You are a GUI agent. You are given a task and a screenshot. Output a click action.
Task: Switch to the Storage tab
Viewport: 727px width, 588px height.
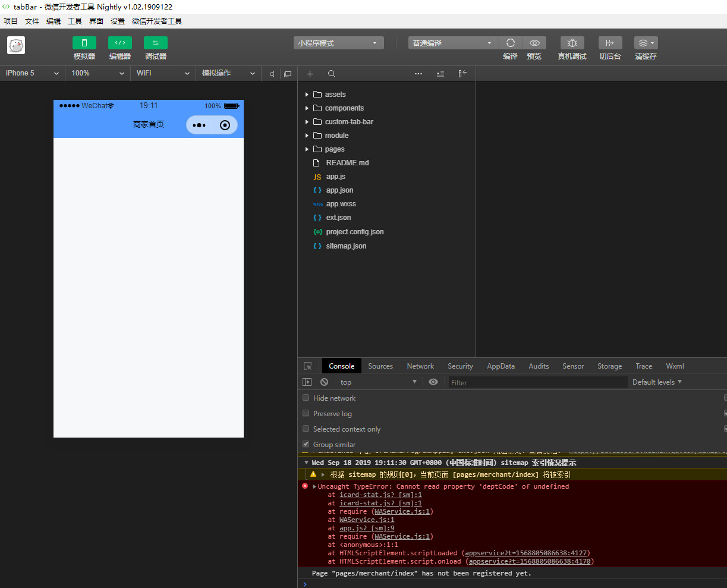click(x=609, y=366)
